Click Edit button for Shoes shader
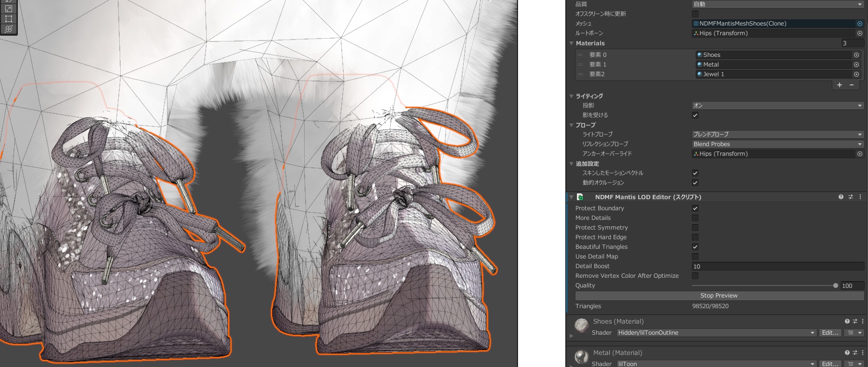Image resolution: width=868 pixels, height=367 pixels. point(830,333)
